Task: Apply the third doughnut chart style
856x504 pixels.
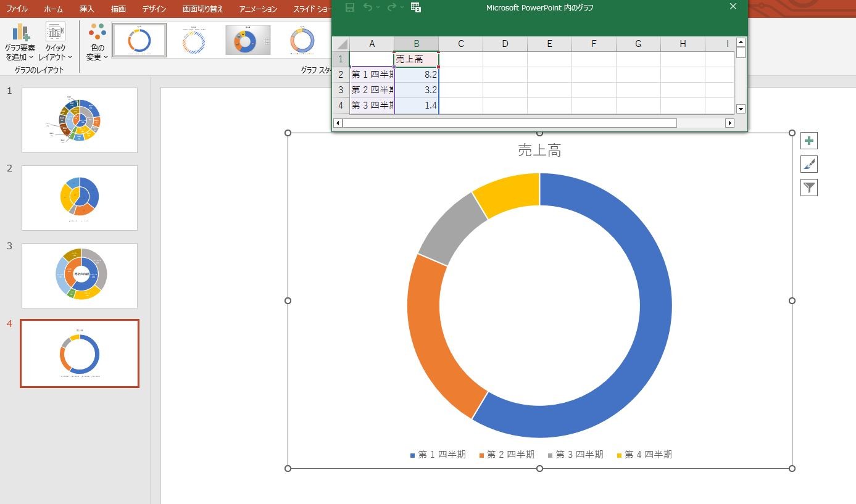Action: point(248,40)
